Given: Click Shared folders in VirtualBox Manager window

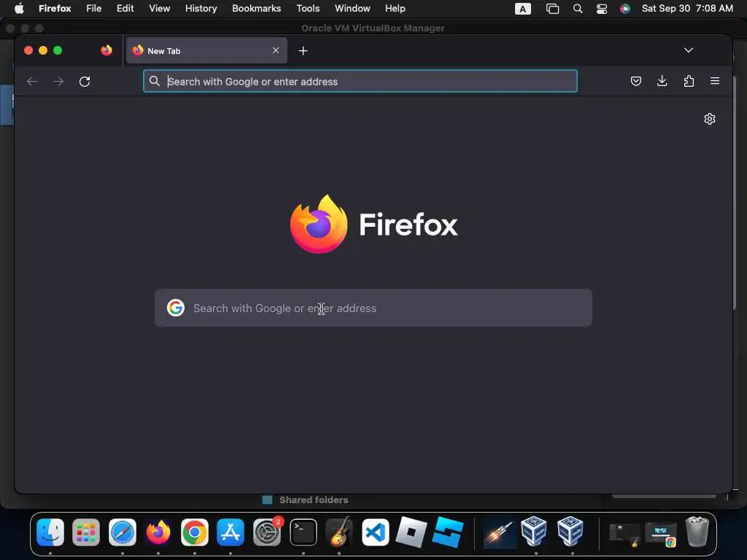Looking at the screenshot, I should [x=314, y=500].
